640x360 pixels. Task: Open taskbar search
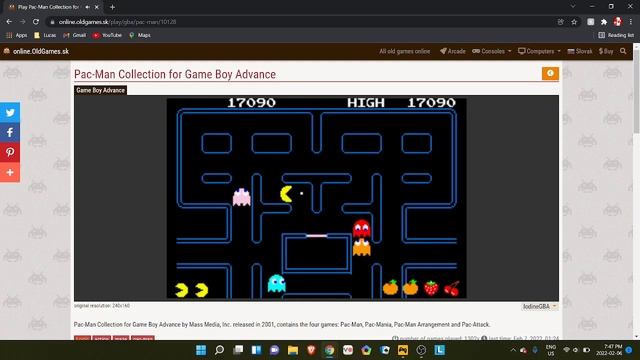coord(219,350)
